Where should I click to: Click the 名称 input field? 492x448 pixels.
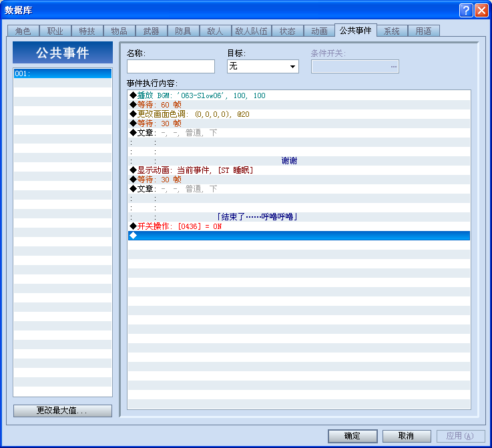coord(171,67)
